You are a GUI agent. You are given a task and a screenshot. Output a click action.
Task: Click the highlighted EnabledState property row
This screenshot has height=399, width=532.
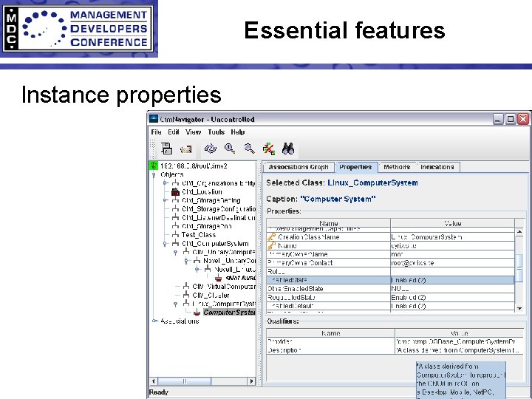click(x=391, y=280)
